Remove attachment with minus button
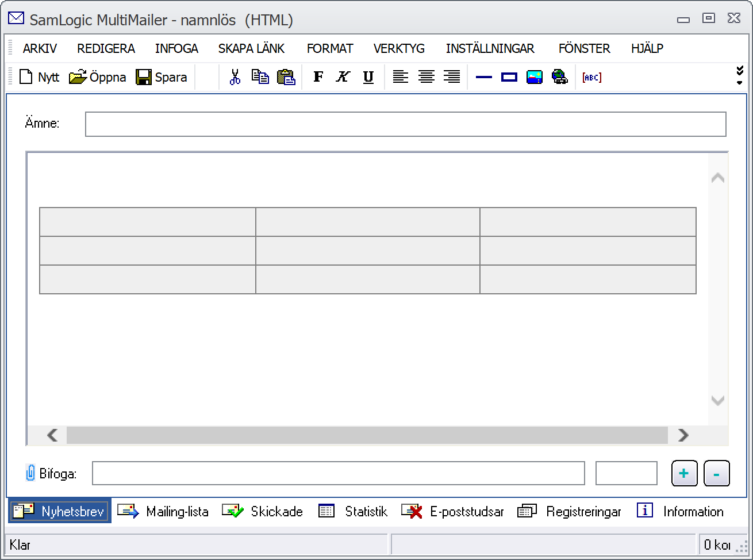Viewport: 753px width, 560px height. (x=716, y=473)
